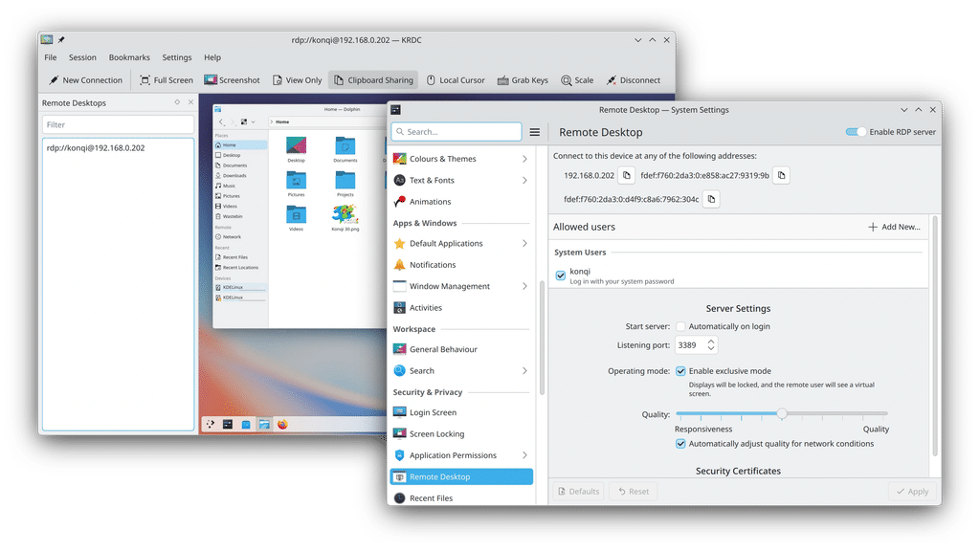Copy address ending in 7962:304c
980x551 pixels.
pyautogui.click(x=711, y=199)
